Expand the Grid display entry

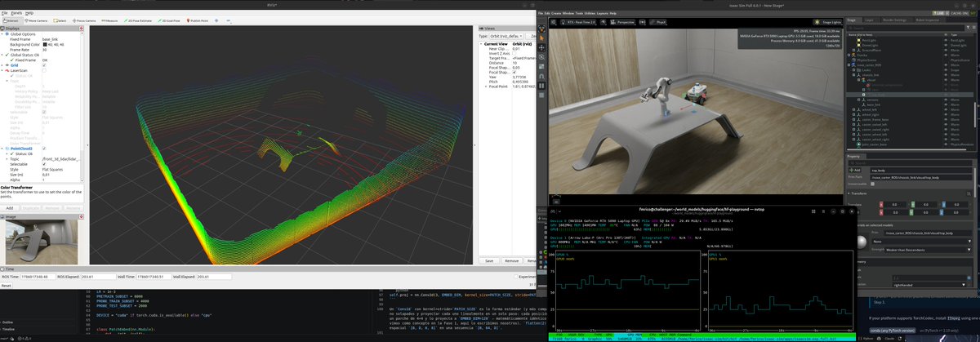[2, 65]
